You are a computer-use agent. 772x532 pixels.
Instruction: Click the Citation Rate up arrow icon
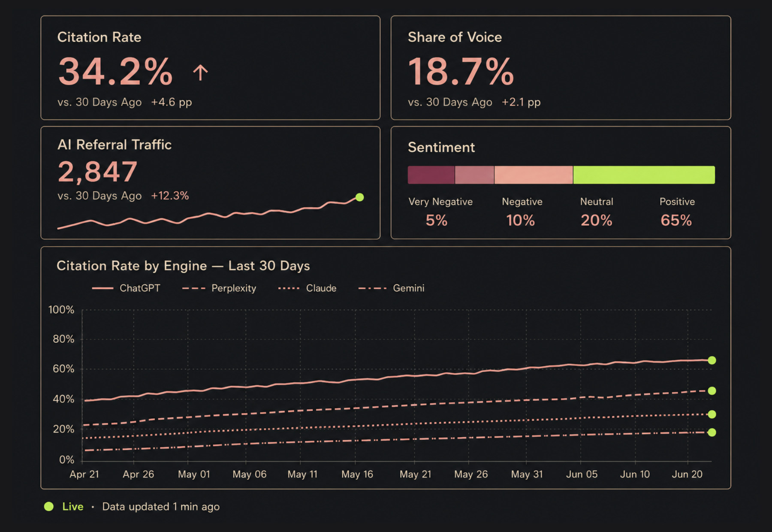200,73
